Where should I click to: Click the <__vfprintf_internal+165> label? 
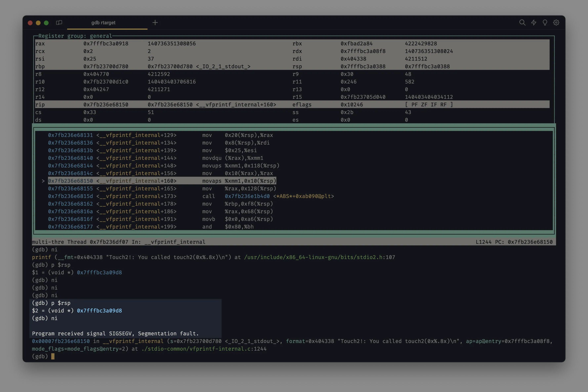(136, 189)
